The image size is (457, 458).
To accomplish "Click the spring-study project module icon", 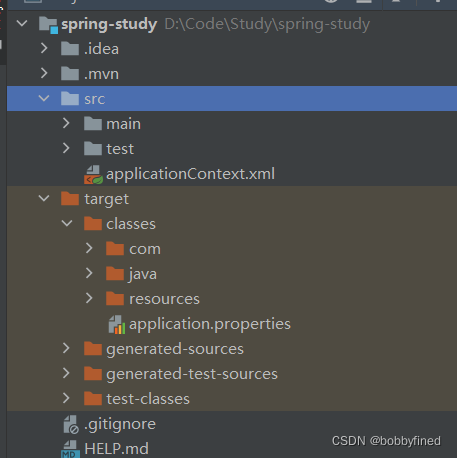I will [48, 25].
